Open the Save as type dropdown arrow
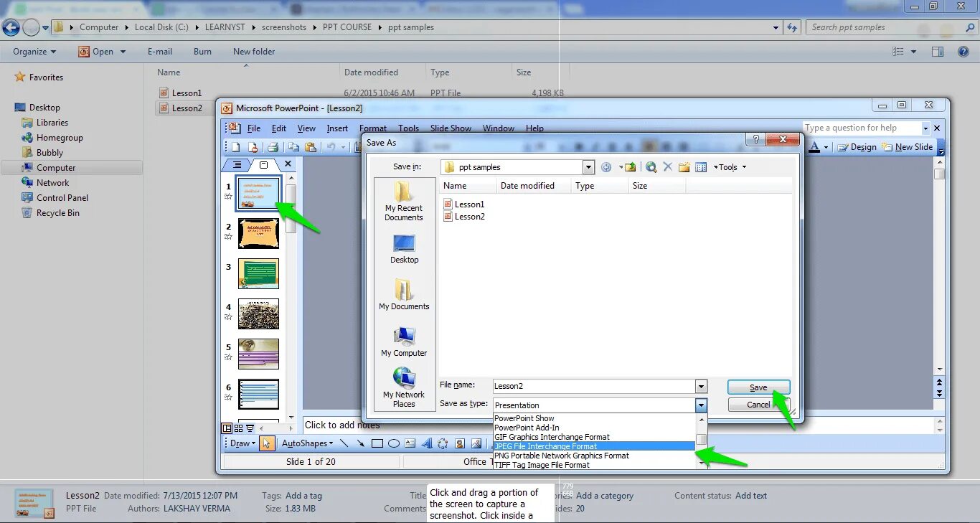Image resolution: width=980 pixels, height=523 pixels. click(701, 405)
